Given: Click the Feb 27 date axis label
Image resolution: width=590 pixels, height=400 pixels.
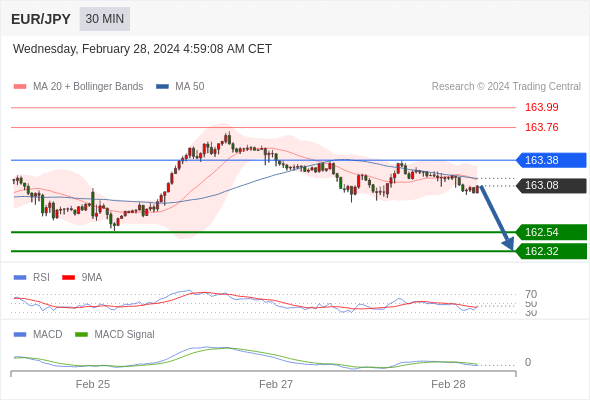Looking at the screenshot, I should pos(276,384).
